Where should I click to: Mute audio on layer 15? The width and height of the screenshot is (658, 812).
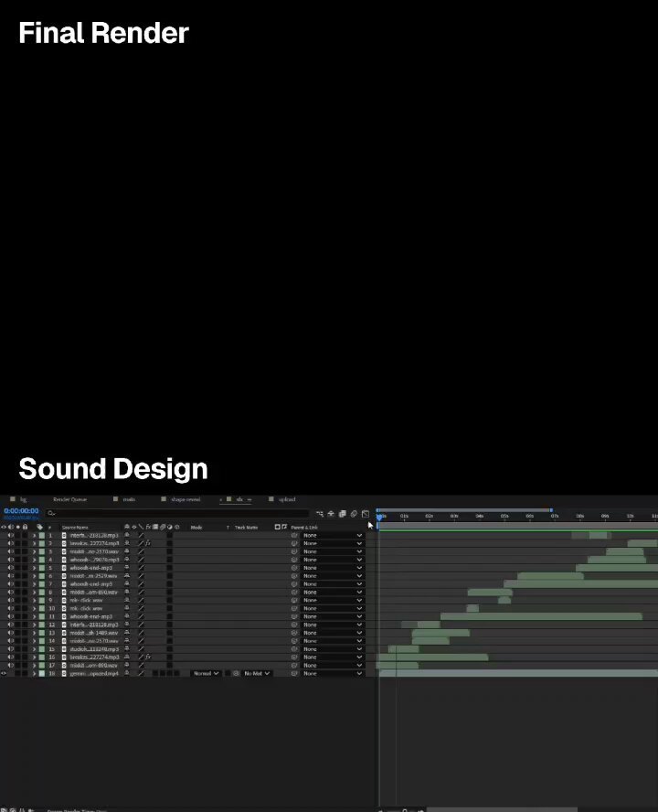[11, 649]
